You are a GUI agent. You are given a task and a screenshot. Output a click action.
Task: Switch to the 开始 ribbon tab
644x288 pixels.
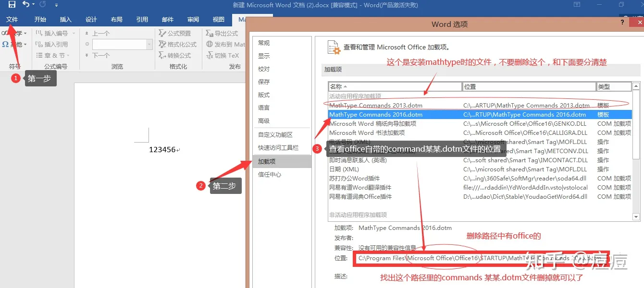coord(40,20)
